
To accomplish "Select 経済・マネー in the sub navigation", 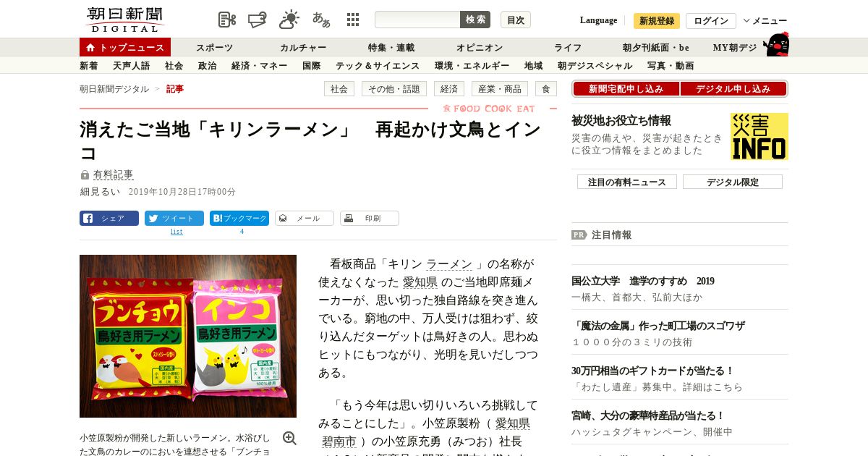I will 260,66.
